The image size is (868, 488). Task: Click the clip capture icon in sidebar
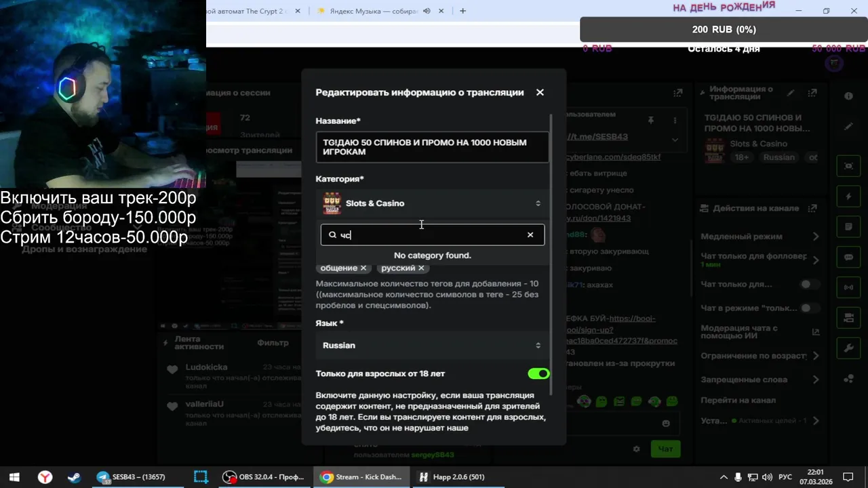(848, 165)
